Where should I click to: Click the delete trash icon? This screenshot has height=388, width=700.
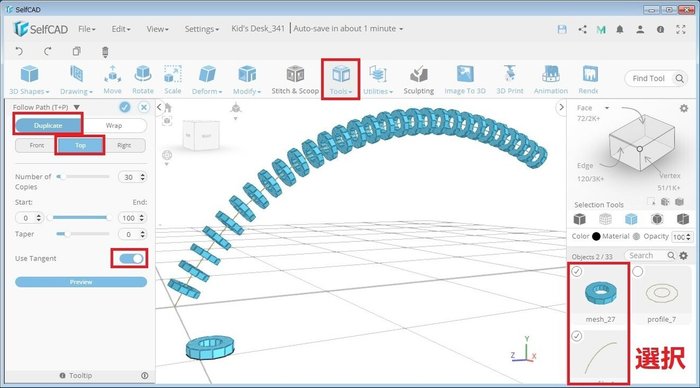[x=105, y=52]
